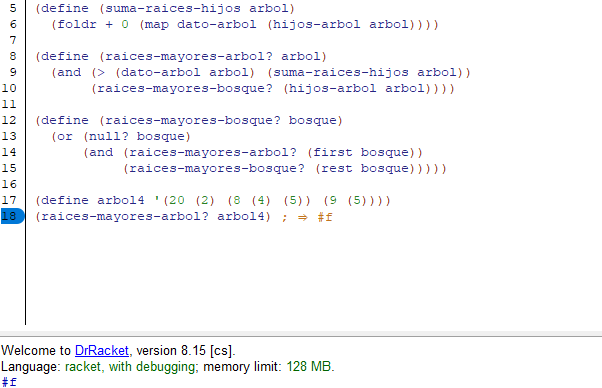Click the #f output in the interactions pane
Screen dimensions: 602x388
tap(9, 382)
